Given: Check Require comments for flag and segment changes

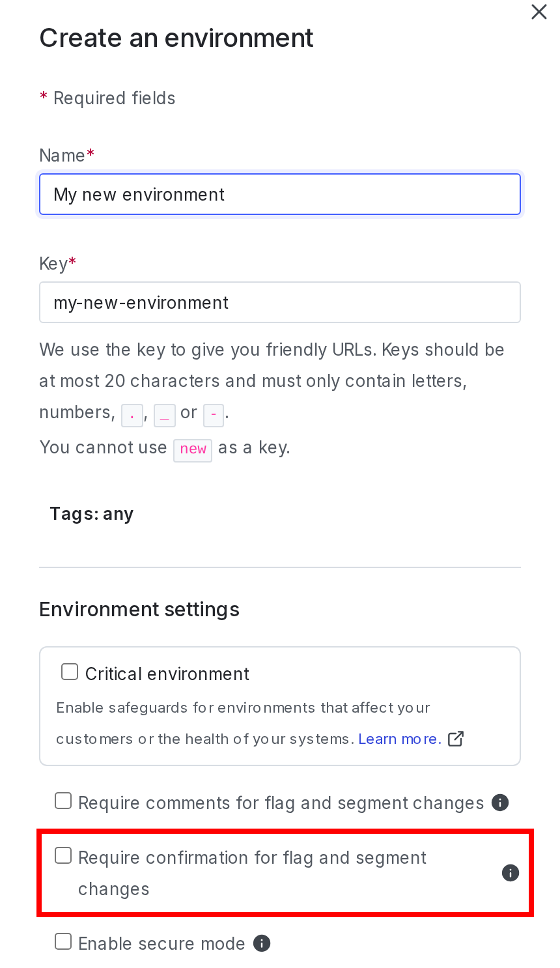Looking at the screenshot, I should (63, 801).
